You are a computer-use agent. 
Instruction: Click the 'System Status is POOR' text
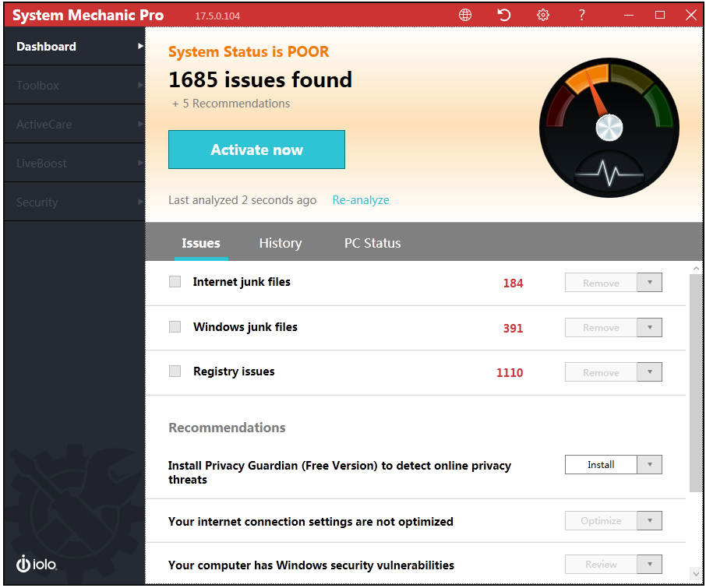click(249, 51)
